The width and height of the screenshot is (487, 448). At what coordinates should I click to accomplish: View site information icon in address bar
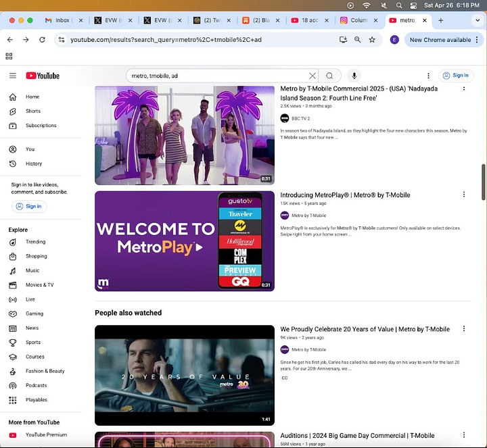click(x=62, y=40)
